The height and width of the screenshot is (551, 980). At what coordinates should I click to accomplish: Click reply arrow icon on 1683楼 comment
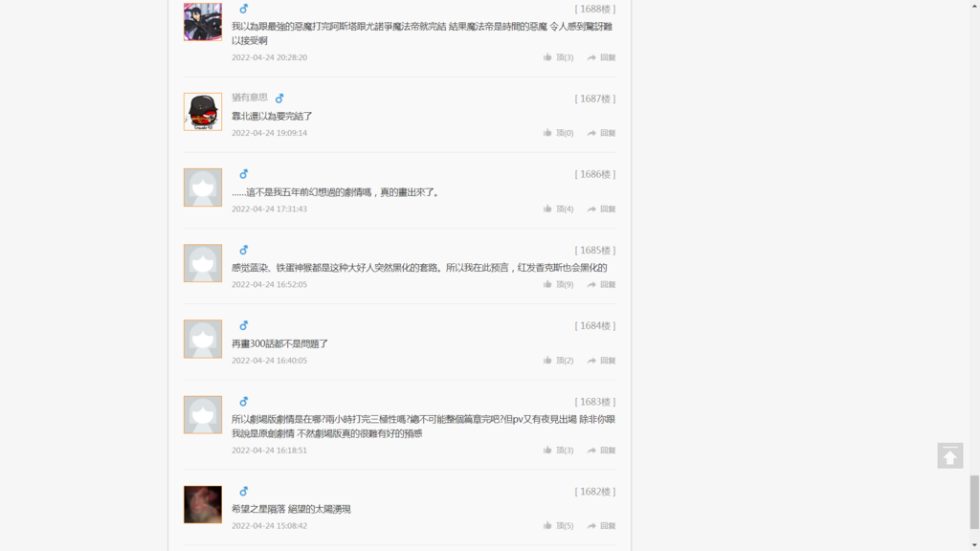(591, 450)
